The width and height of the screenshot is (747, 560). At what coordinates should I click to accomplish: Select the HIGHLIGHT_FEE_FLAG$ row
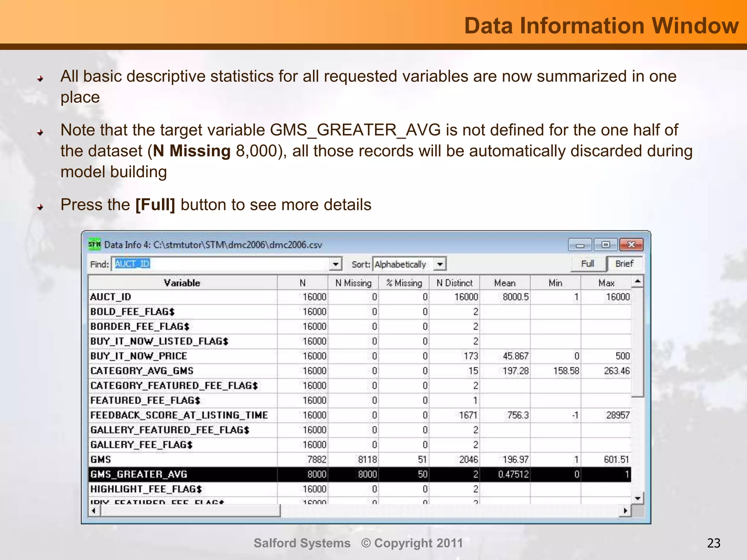click(x=360, y=489)
